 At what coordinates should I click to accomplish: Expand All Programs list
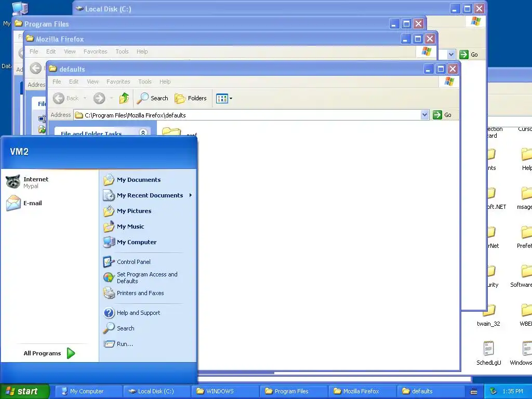[x=49, y=353]
